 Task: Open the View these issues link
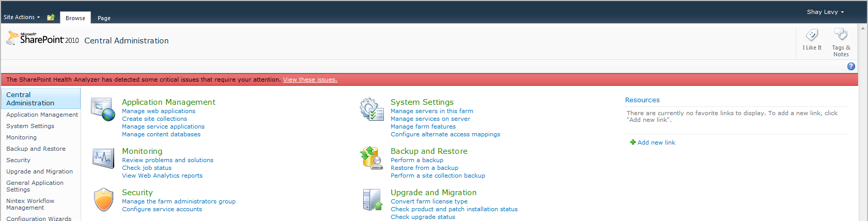coord(309,80)
